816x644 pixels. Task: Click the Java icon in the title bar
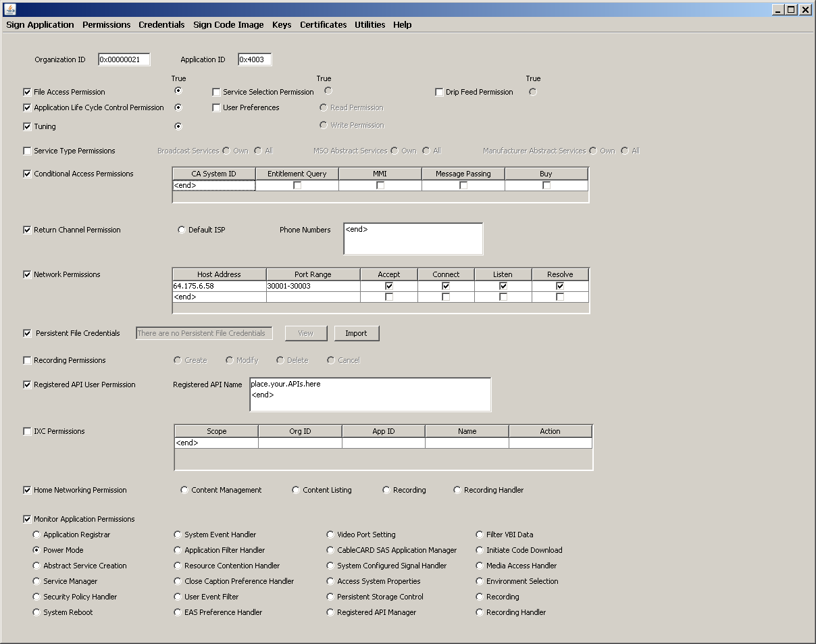click(x=9, y=9)
